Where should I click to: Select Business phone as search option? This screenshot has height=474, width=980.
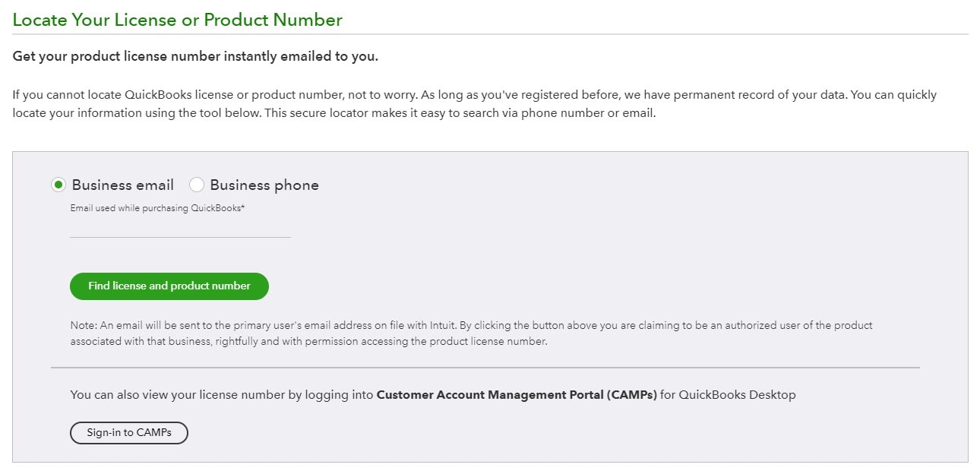click(x=197, y=185)
